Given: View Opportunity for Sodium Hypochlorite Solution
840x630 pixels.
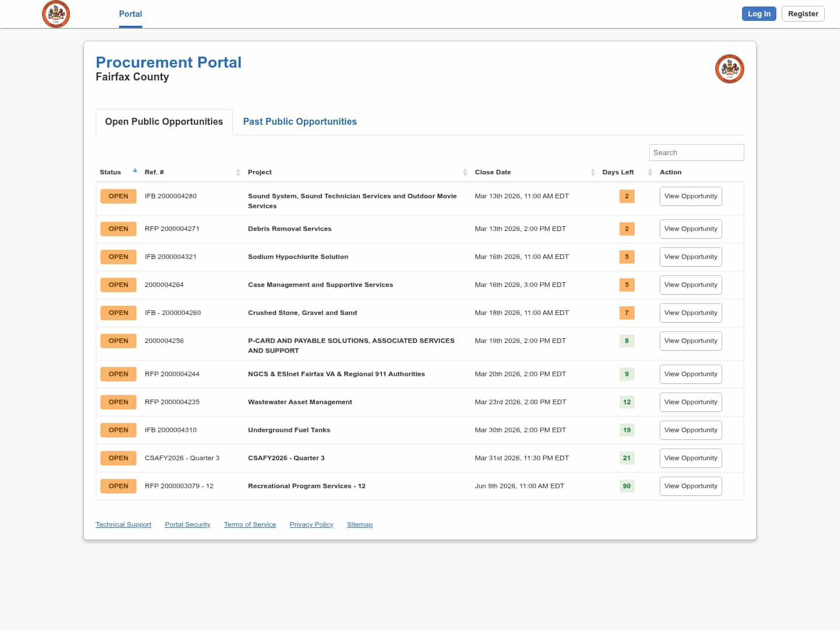Looking at the screenshot, I should [691, 257].
